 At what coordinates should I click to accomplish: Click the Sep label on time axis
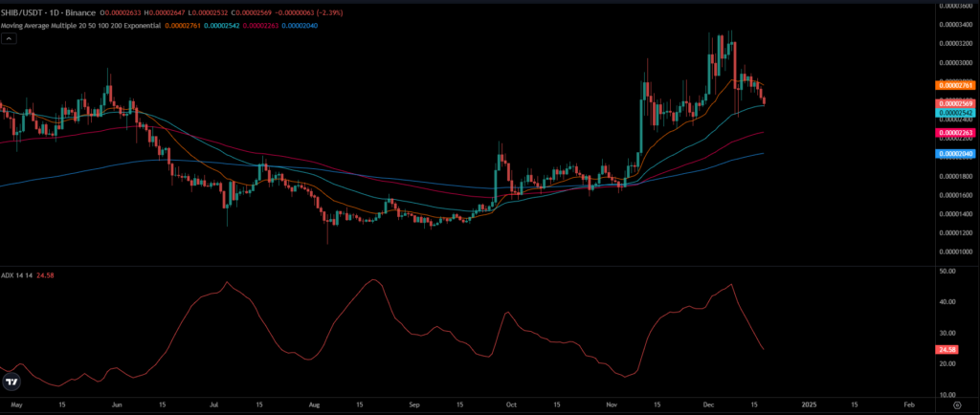coord(415,404)
